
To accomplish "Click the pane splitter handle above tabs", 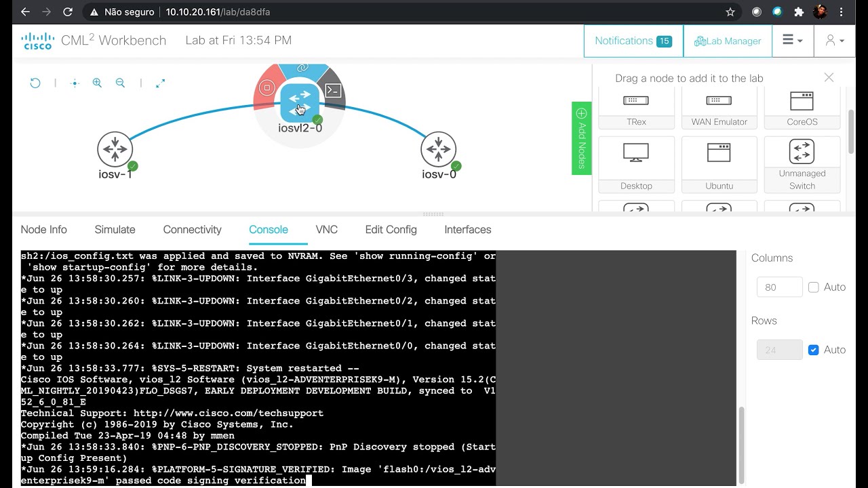I will pyautogui.click(x=433, y=214).
